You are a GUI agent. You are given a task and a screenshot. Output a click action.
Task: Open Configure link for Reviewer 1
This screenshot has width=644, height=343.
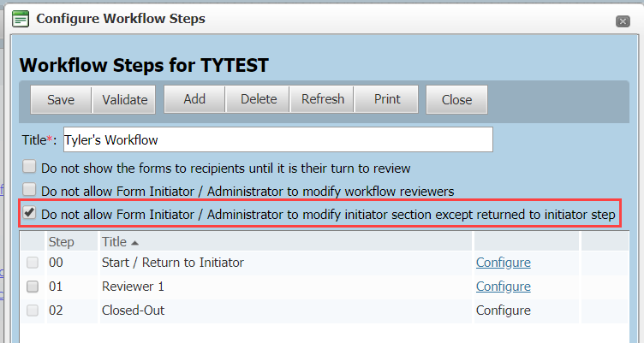[x=504, y=287]
